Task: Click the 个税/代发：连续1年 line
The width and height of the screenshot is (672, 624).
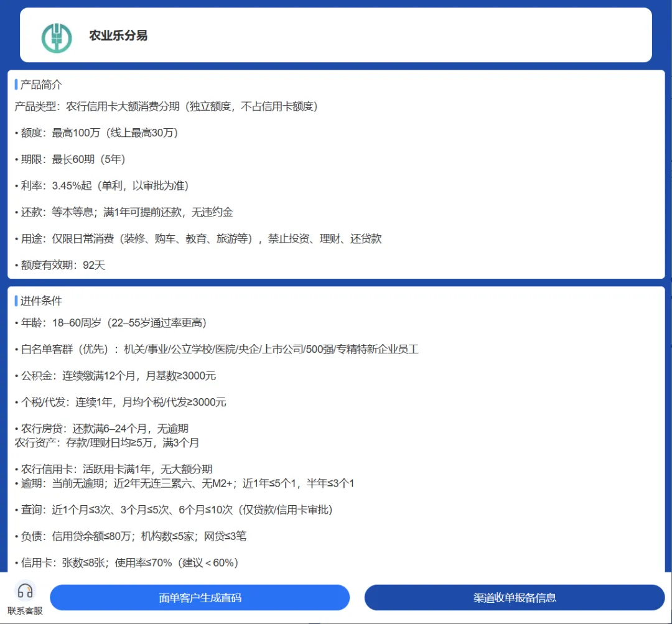Action: click(x=121, y=403)
